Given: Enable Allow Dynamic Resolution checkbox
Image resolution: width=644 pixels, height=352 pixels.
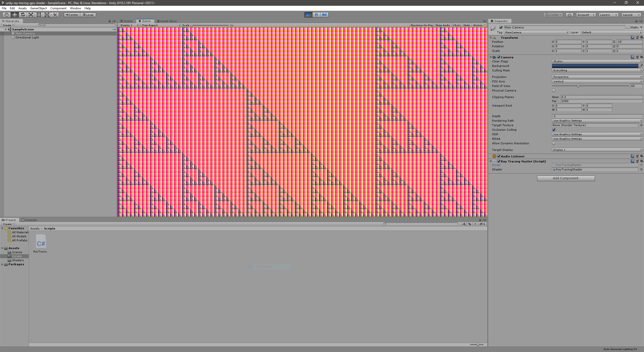Looking at the screenshot, I should [553, 144].
